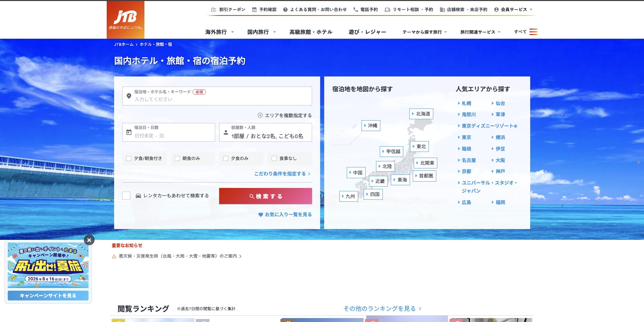Click キャンペーンサイトを見る button
This screenshot has width=644, height=322.
[x=48, y=296]
